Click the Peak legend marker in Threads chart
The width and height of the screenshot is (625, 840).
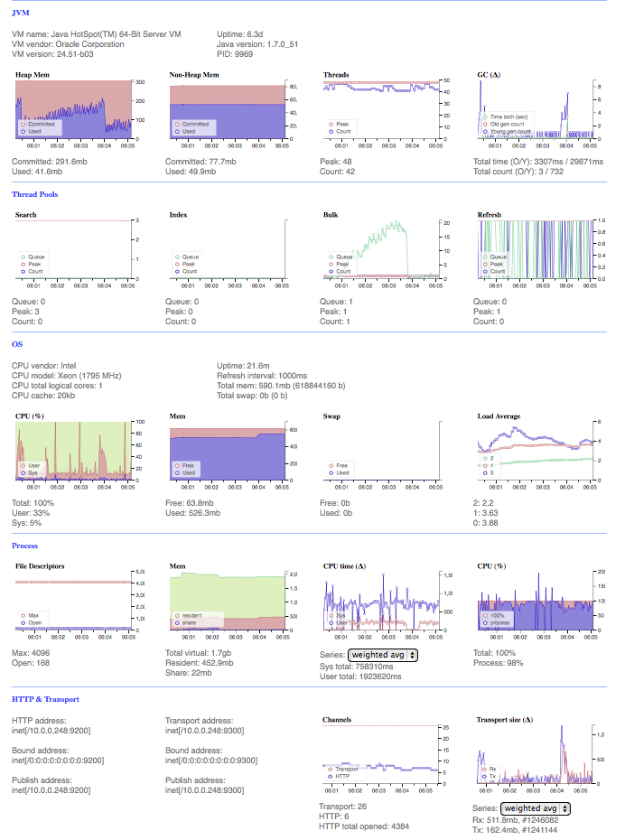coord(331,124)
